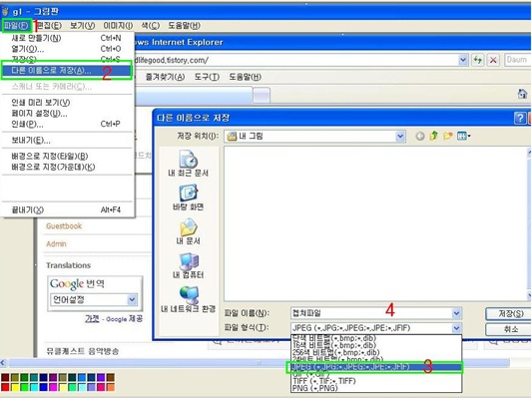Open IE 도구(T) menu

click(207, 77)
